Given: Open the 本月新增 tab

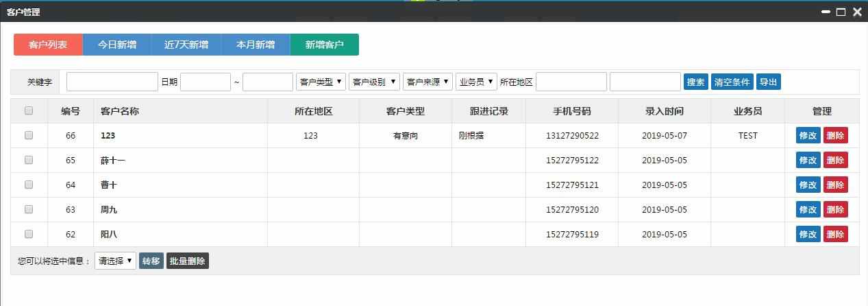Looking at the screenshot, I should [256, 45].
